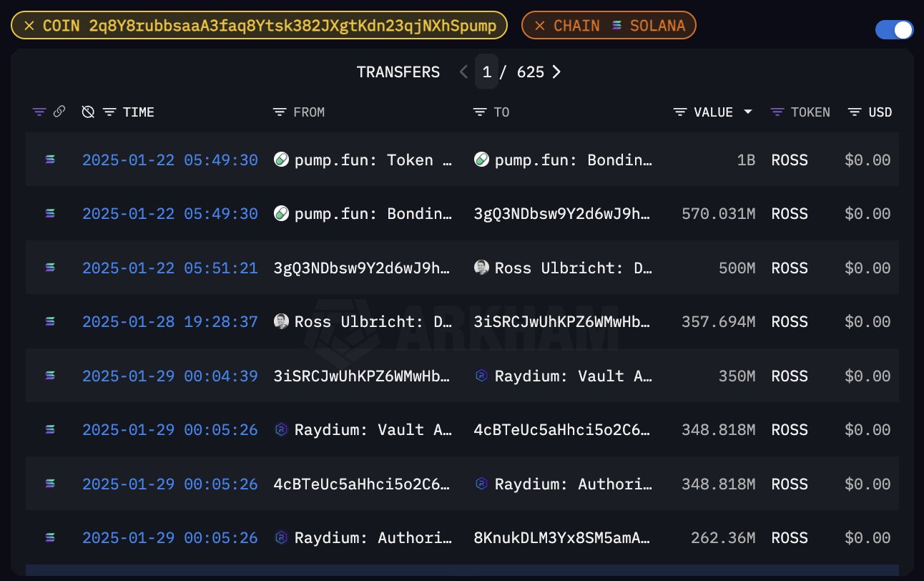Click Raydium icon beside Vault A recipient

481,376
